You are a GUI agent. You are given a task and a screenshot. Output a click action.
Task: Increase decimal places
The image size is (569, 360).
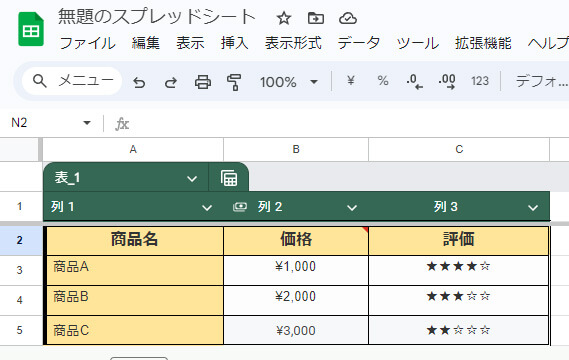[447, 81]
